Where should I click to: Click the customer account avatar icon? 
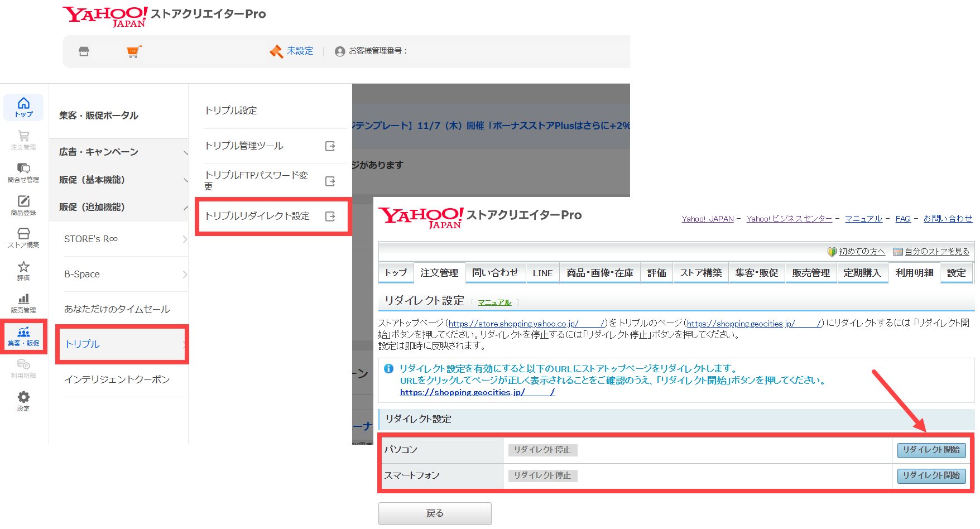pyautogui.click(x=340, y=51)
